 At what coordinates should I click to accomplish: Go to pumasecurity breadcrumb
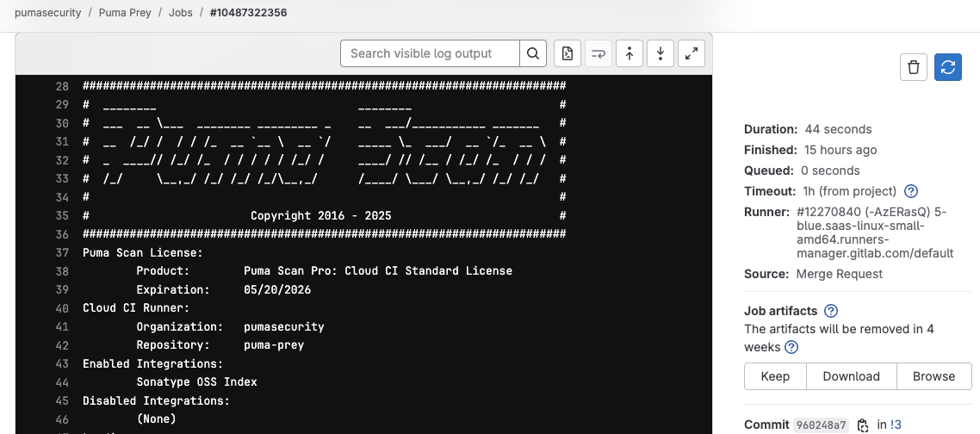[x=48, y=13]
